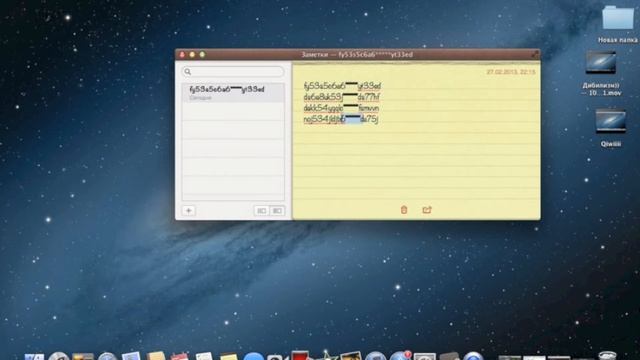Delete the note with the trash icon
The width and height of the screenshot is (640, 360).
[x=404, y=210]
